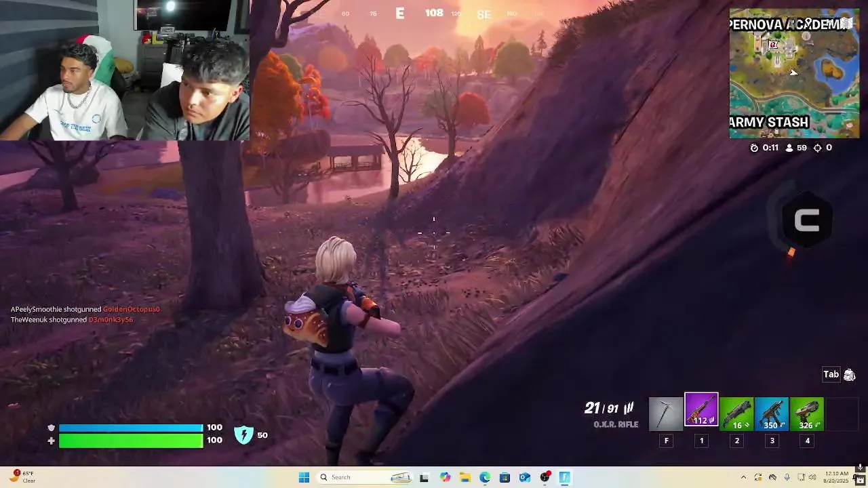Click the green health bar
The height and width of the screenshot is (488, 868).
131,441
